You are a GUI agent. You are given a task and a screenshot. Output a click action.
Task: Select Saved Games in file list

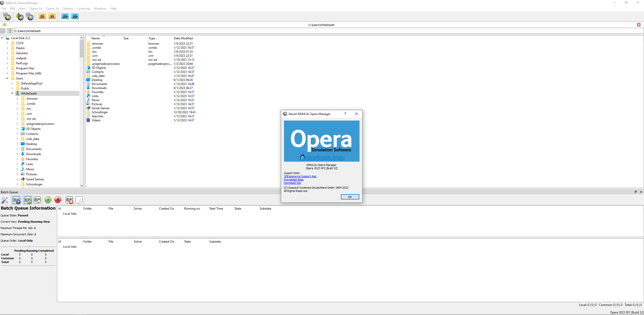tap(100, 108)
